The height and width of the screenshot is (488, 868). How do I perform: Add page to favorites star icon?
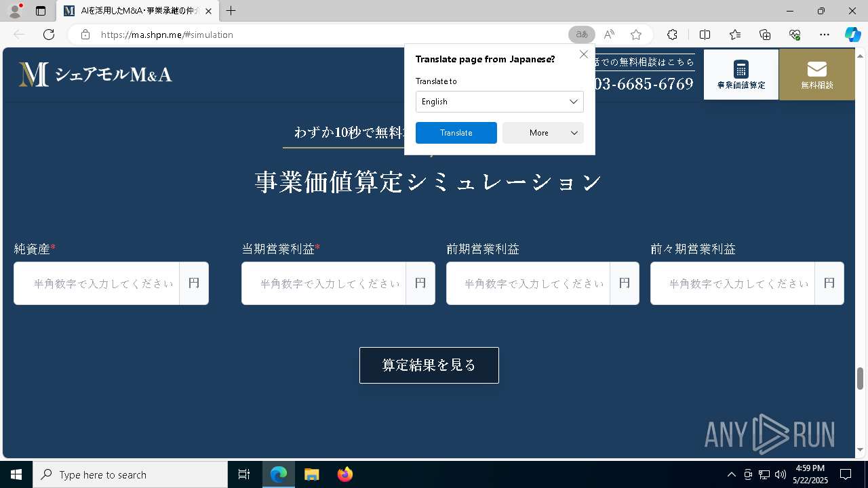636,35
